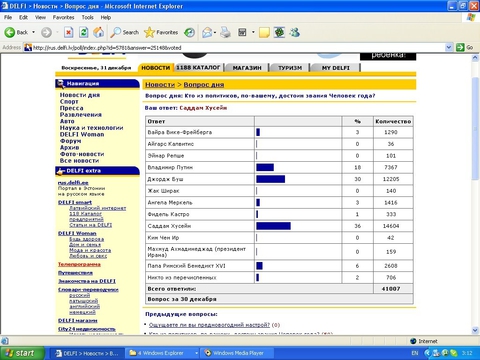Click the Джордж Буш count 12205
Viewport: 480px width, 360px height.
point(391,179)
